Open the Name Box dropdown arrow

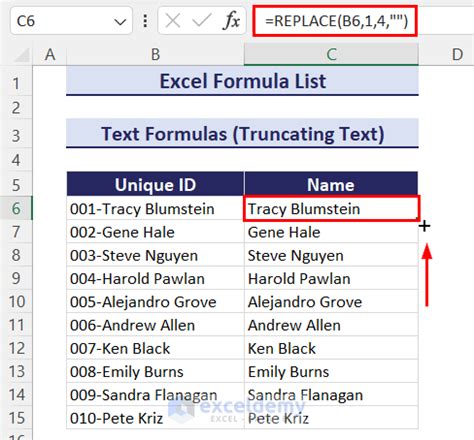[120, 22]
